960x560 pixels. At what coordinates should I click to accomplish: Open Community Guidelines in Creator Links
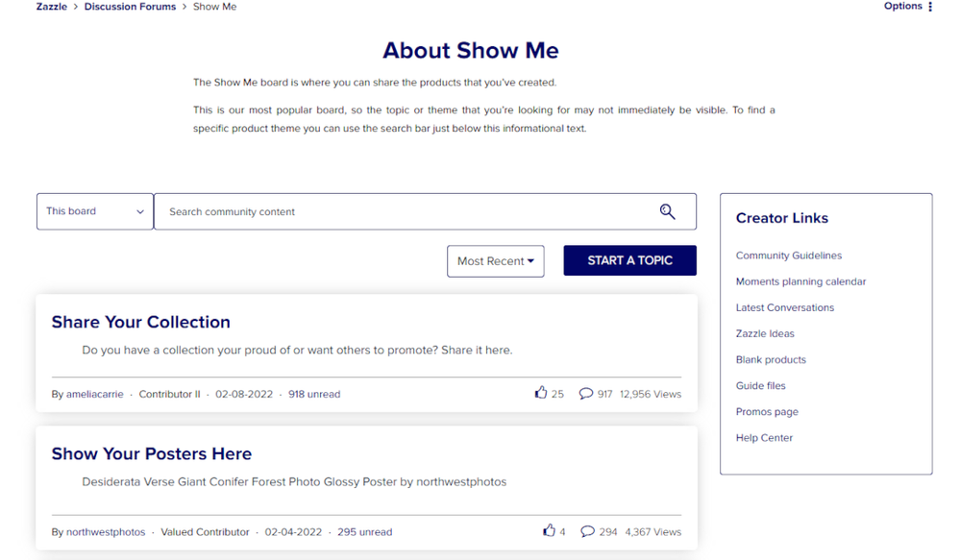(x=788, y=256)
